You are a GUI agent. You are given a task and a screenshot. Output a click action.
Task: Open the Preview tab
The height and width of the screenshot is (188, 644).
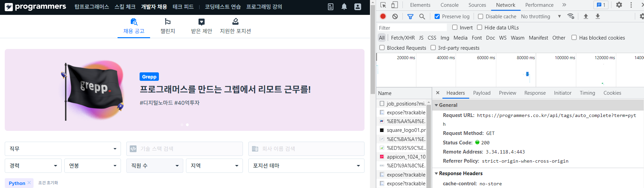tap(507, 93)
